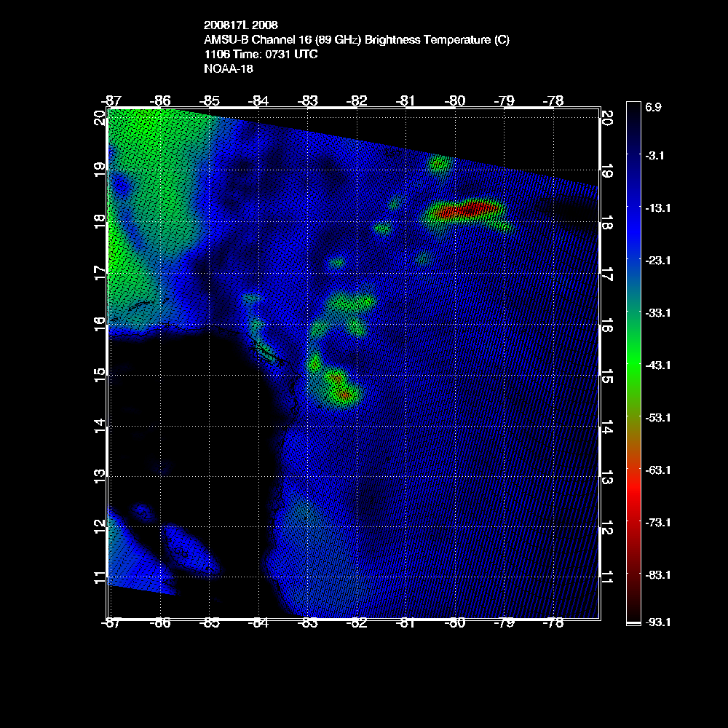Click the latitude 20 label on the left axis
The height and width of the screenshot is (728, 728).
100,118
